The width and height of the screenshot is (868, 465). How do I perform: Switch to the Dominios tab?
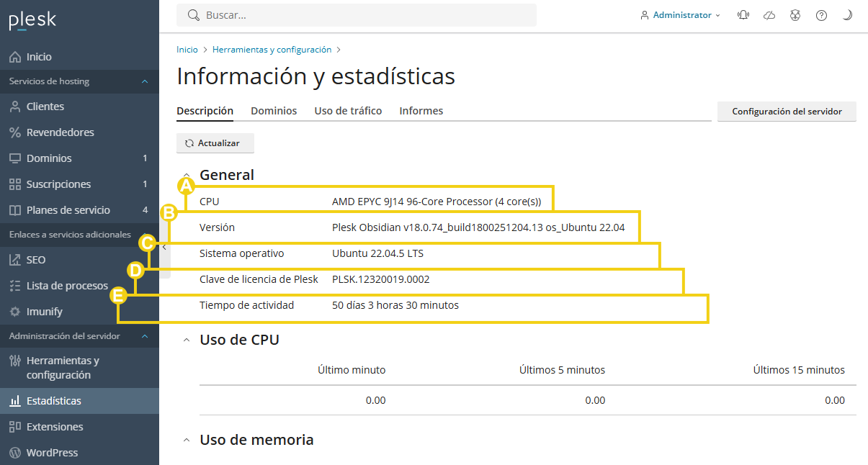[x=274, y=111]
